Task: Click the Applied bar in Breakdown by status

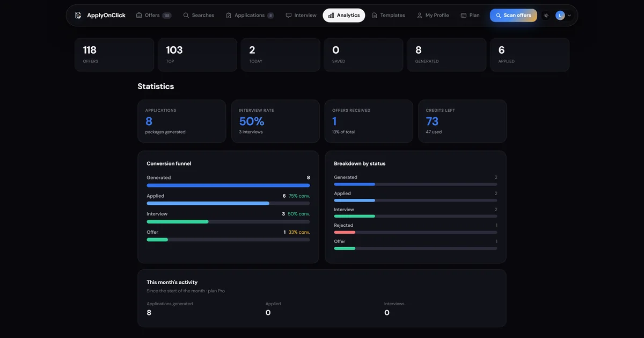Action: (415, 200)
